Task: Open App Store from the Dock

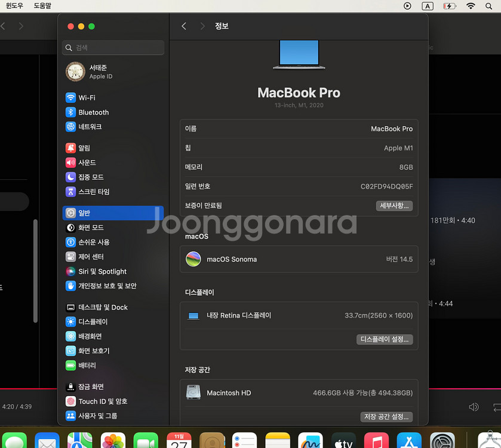Action: tap(409, 440)
